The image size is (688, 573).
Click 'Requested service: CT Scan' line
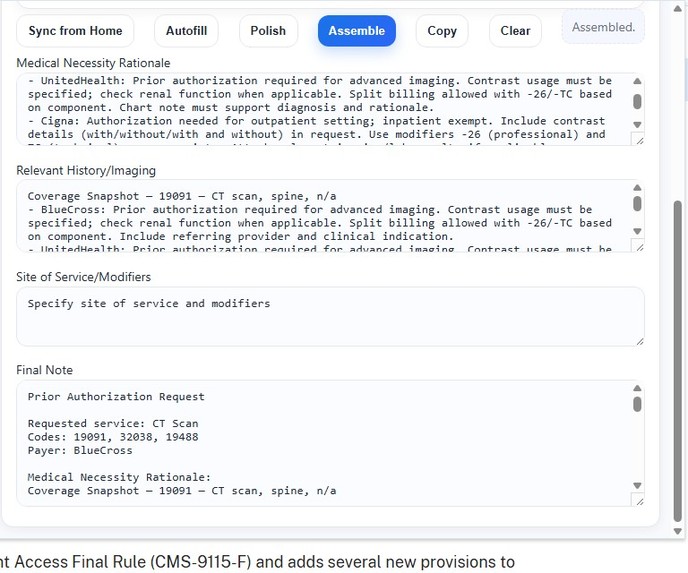113,423
